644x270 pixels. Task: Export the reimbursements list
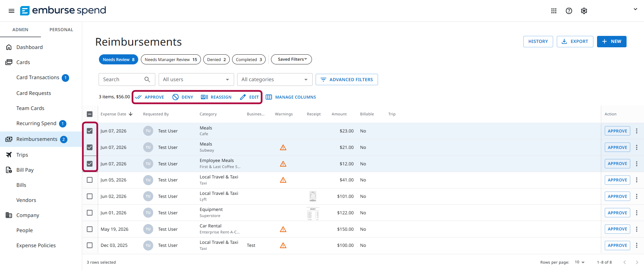(575, 42)
